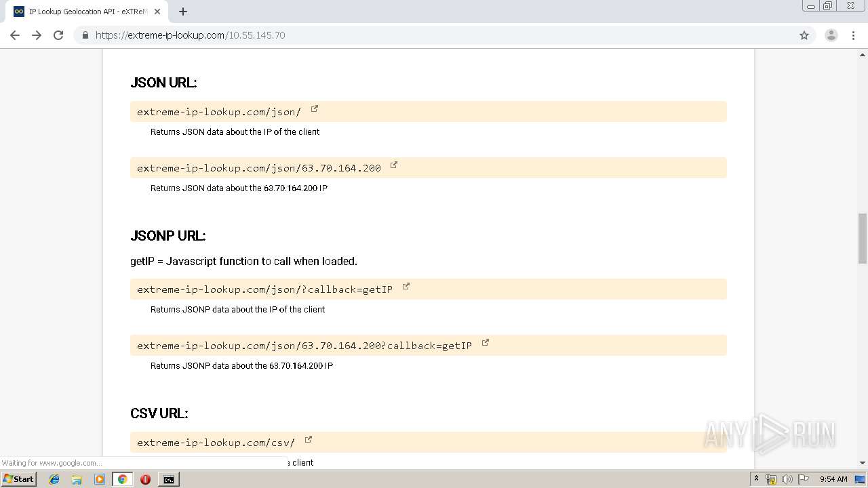Close the IP Lookup Geolocation API tab
Screen dimensions: 868x488
click(x=157, y=12)
